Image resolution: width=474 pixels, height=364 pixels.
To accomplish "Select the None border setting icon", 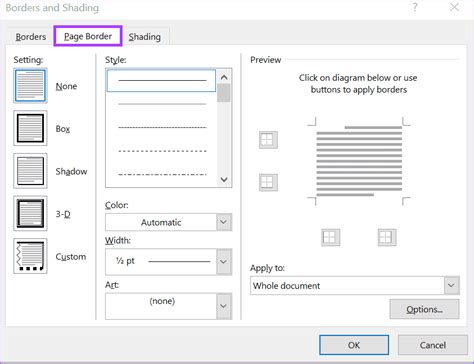I will pos(30,86).
